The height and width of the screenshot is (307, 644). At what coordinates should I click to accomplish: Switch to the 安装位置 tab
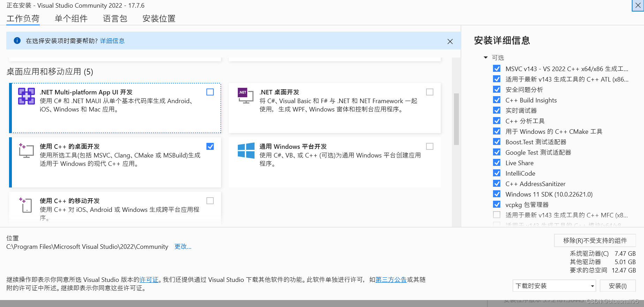tap(159, 18)
